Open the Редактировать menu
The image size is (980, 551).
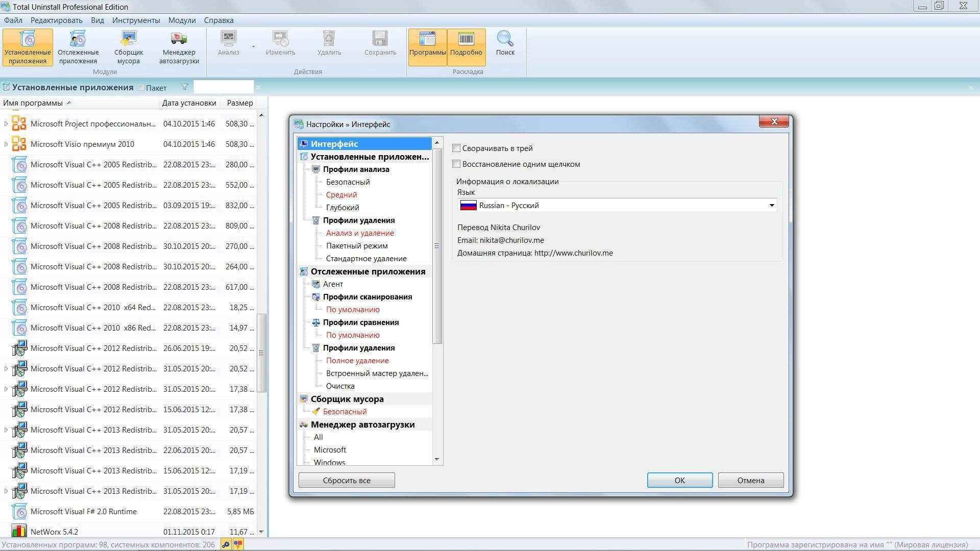click(56, 20)
